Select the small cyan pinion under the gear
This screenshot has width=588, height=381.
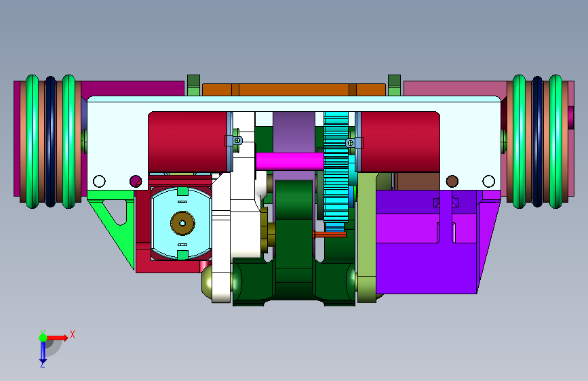click(335, 227)
